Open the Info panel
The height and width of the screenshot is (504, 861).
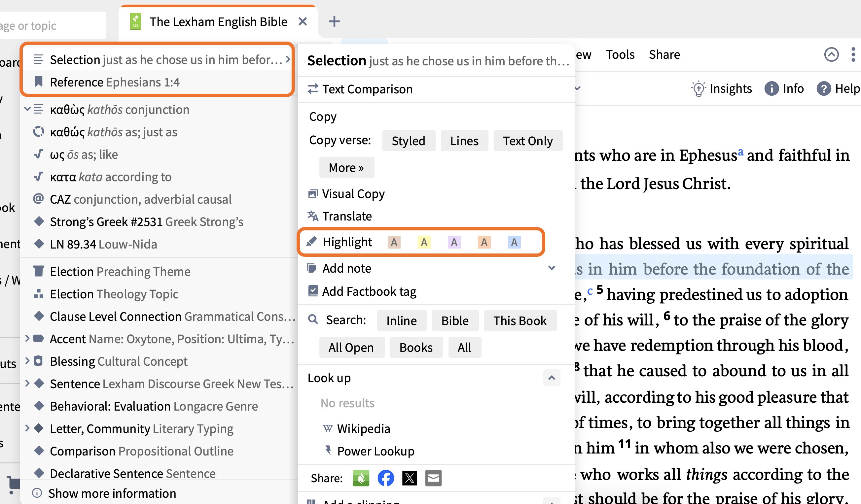pyautogui.click(x=784, y=88)
